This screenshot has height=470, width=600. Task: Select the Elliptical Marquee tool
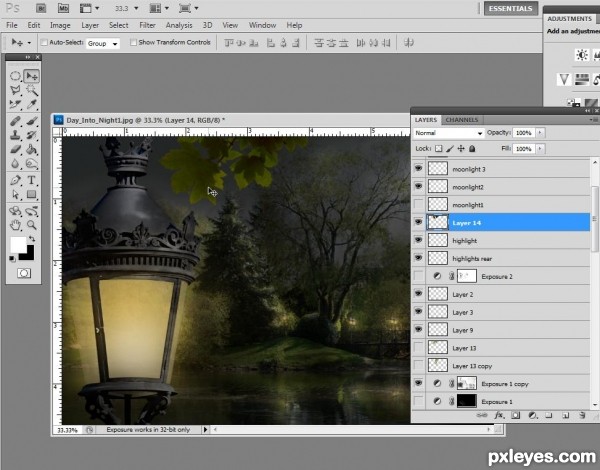(15, 76)
